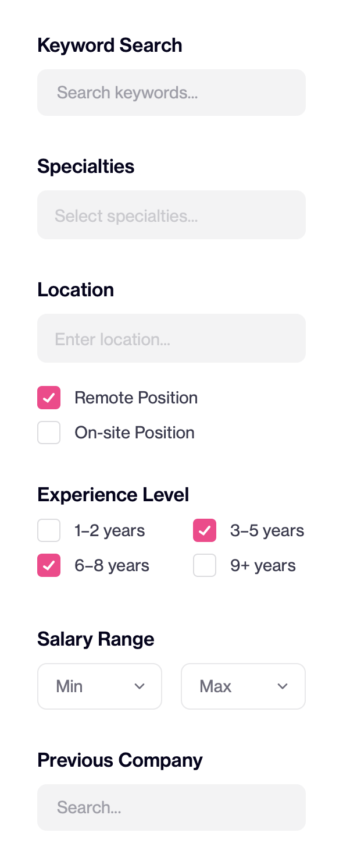Open the Min salary dropdown

click(99, 686)
